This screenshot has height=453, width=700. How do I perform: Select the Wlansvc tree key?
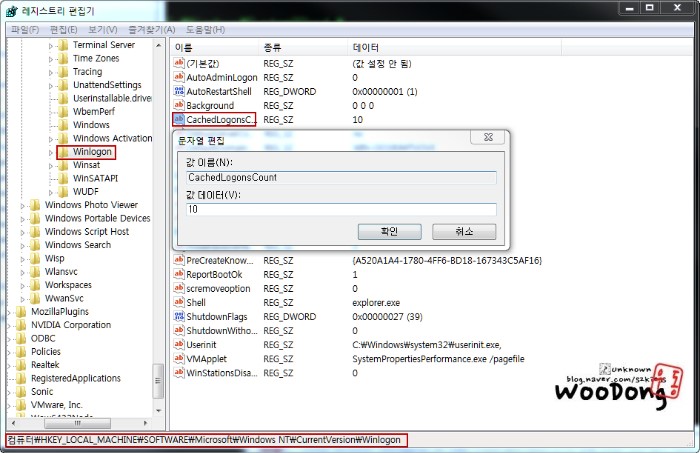[x=61, y=271]
